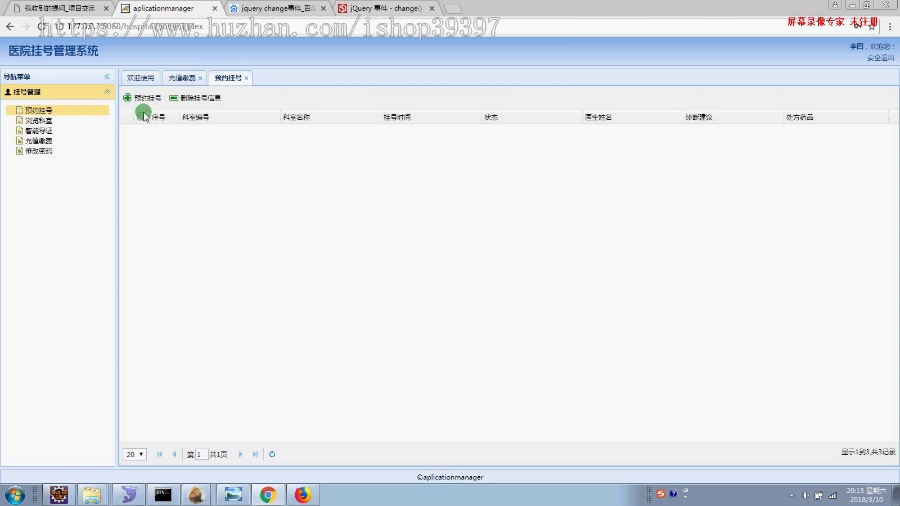Screen dimensions: 900x506
Task: Go to previous page in pagination
Action: (174, 454)
